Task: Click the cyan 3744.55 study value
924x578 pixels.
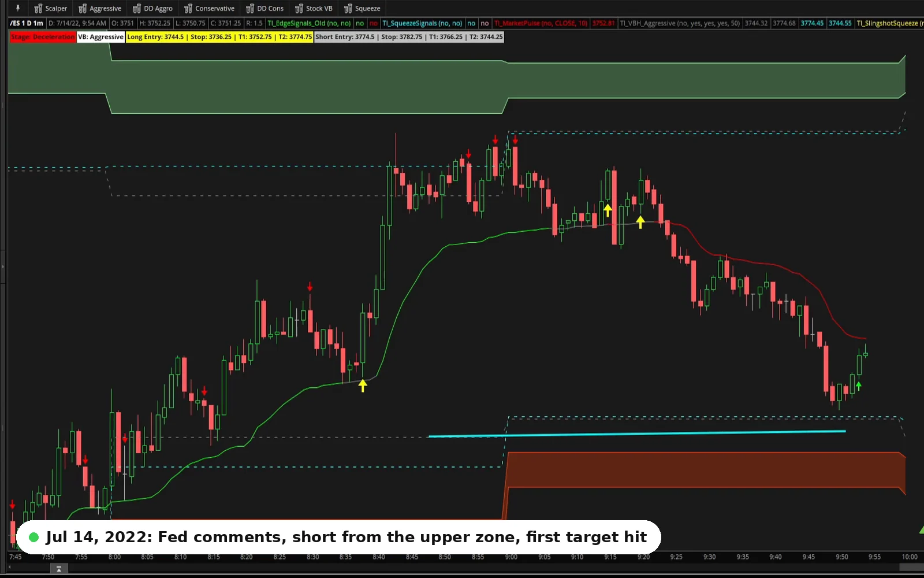Action: pos(840,23)
